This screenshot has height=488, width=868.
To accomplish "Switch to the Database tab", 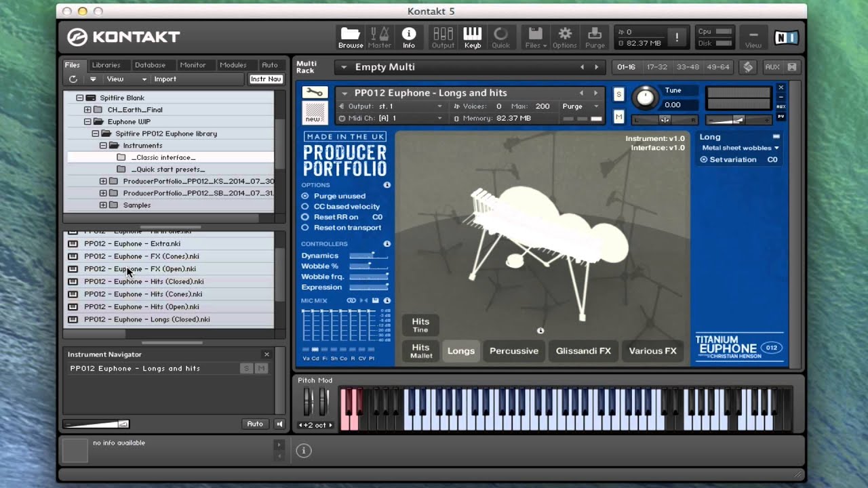I will tap(150, 65).
